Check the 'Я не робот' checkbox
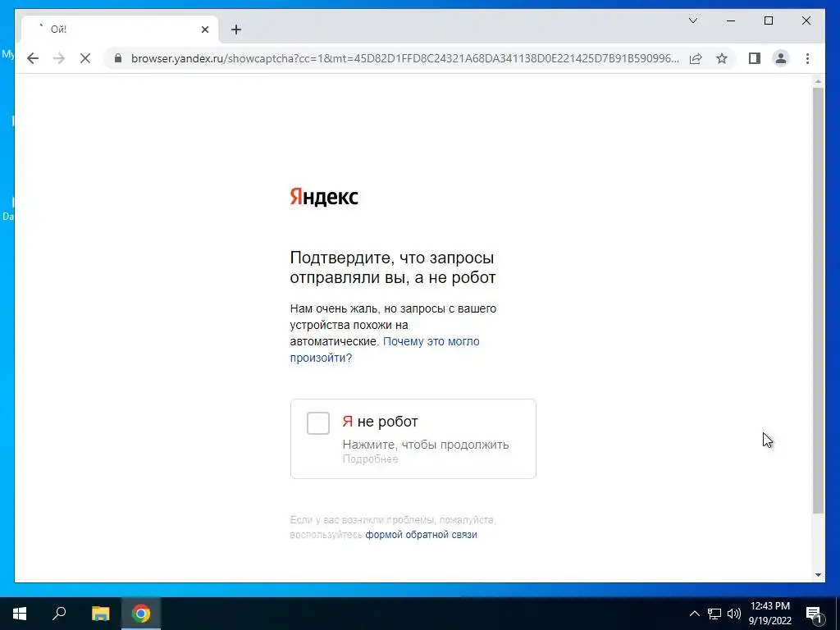Screen dimensions: 840x630 pyautogui.click(x=318, y=422)
